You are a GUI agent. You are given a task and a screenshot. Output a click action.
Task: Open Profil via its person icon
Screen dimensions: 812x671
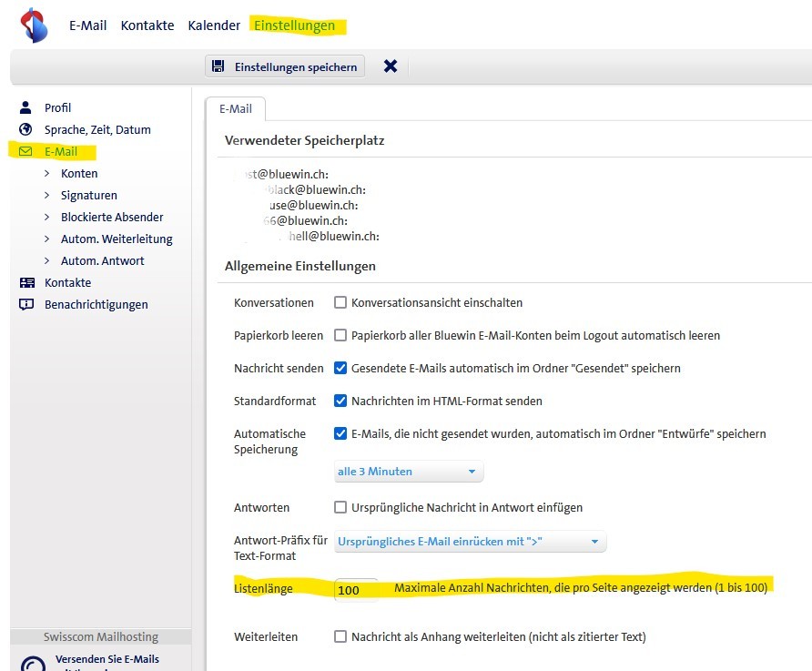(x=25, y=107)
